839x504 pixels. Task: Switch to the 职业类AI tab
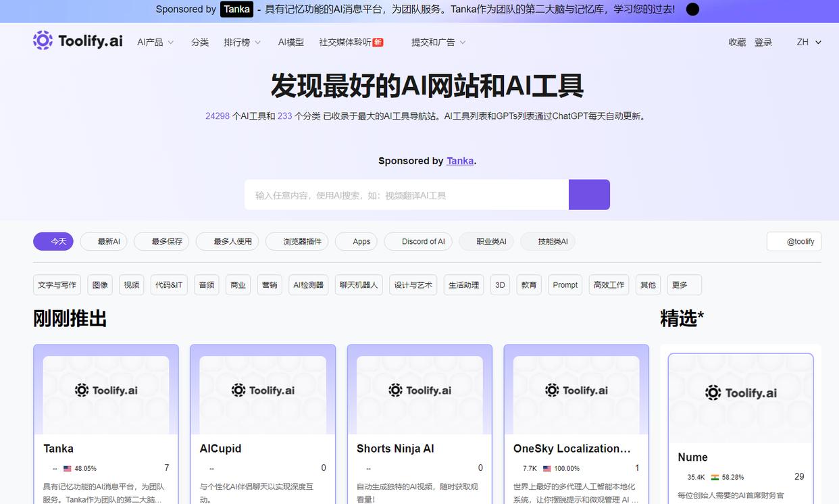pyautogui.click(x=486, y=241)
